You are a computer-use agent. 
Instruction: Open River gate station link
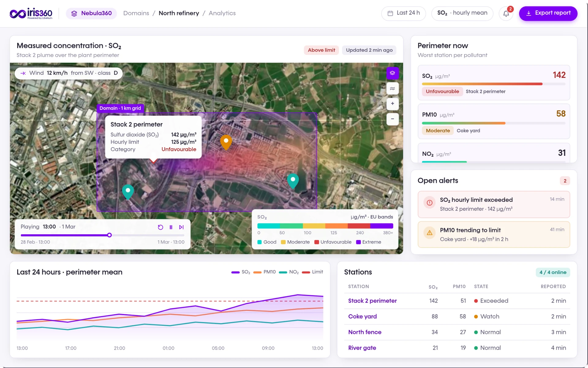pos(362,348)
